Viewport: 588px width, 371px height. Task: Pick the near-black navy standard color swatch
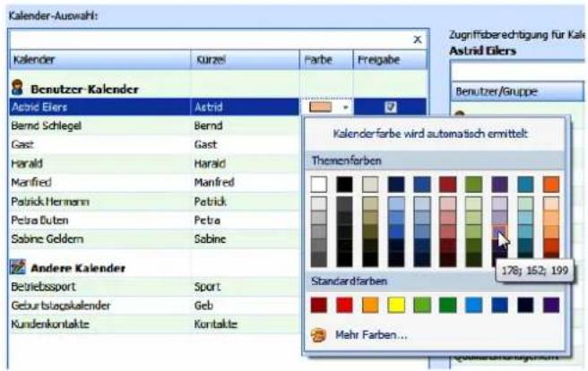[525, 305]
